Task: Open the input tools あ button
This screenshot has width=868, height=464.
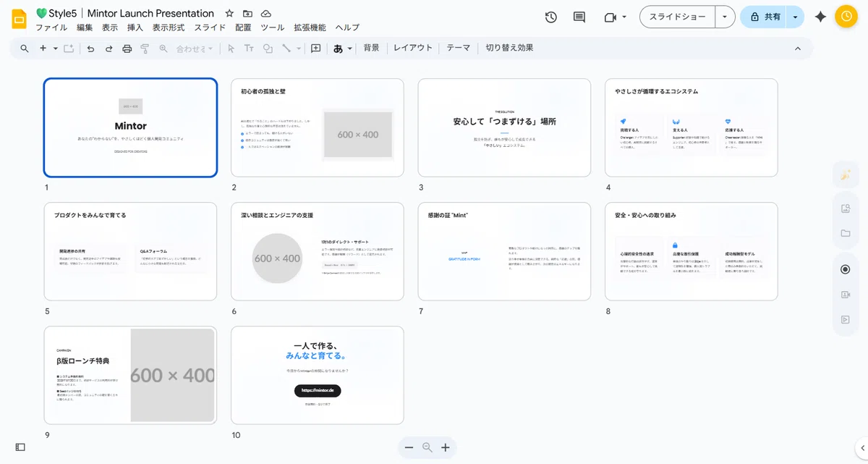Action: point(338,48)
